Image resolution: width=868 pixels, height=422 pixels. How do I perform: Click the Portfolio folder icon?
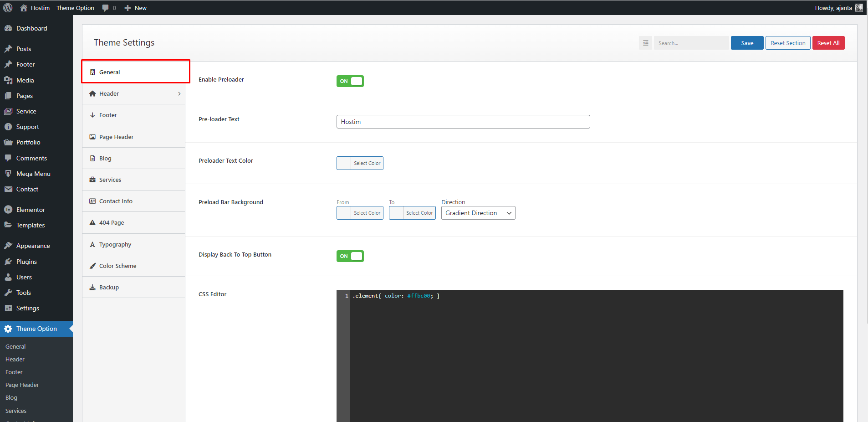click(8, 142)
